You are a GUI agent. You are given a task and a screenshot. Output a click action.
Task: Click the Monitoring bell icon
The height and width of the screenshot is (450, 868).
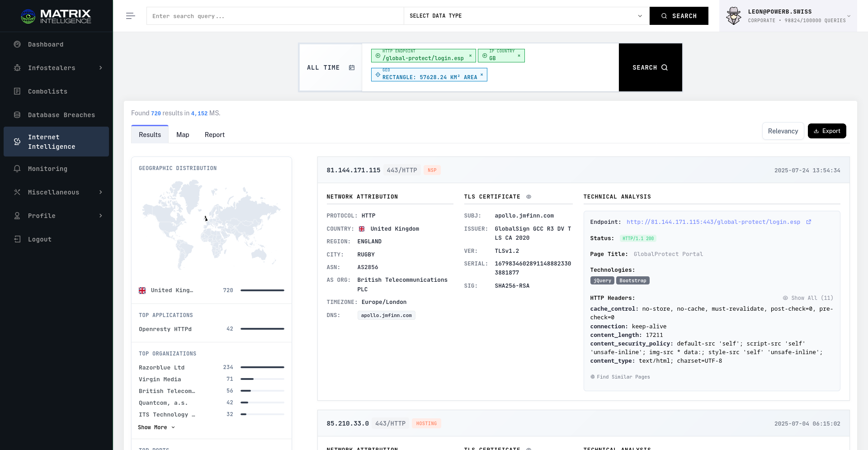pos(17,169)
